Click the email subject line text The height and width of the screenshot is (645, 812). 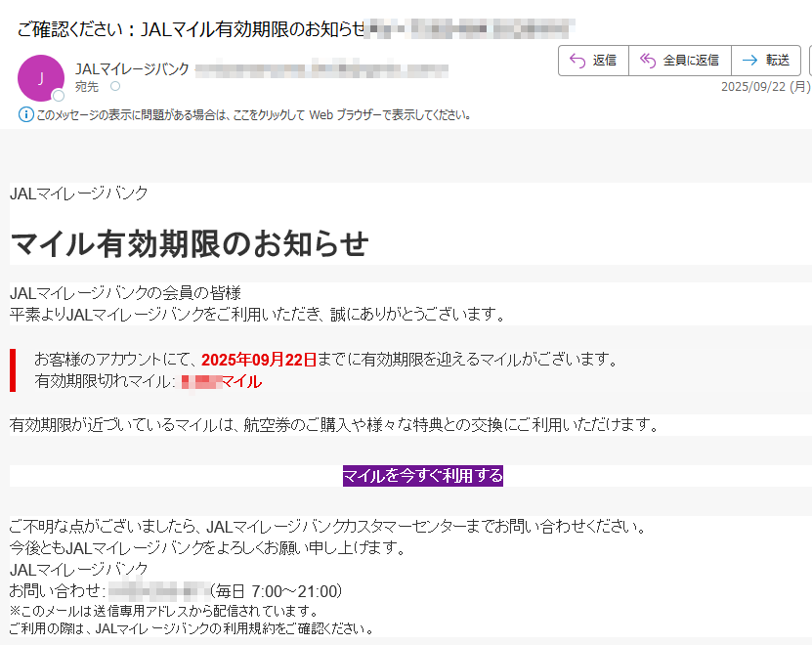pos(191,27)
